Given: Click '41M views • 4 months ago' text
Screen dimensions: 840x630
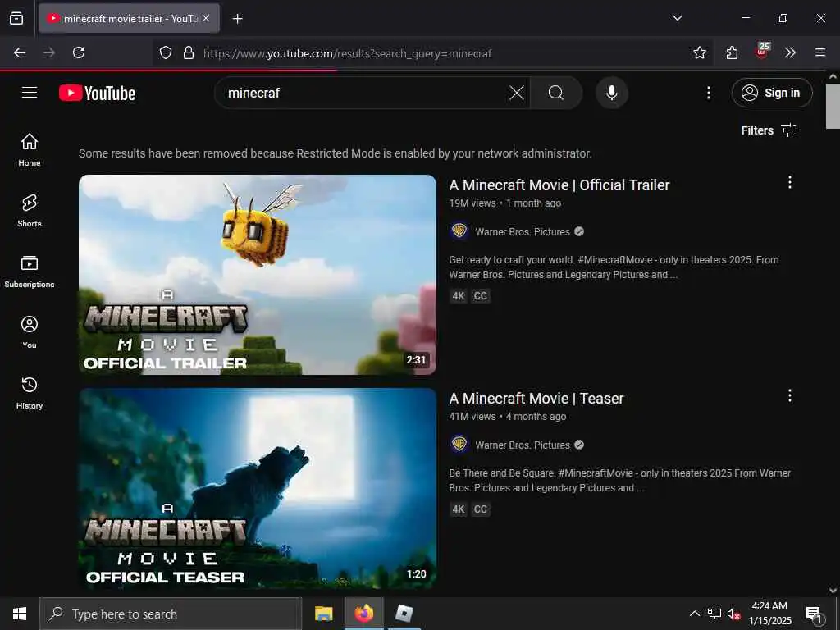Looking at the screenshot, I should 507,416.
